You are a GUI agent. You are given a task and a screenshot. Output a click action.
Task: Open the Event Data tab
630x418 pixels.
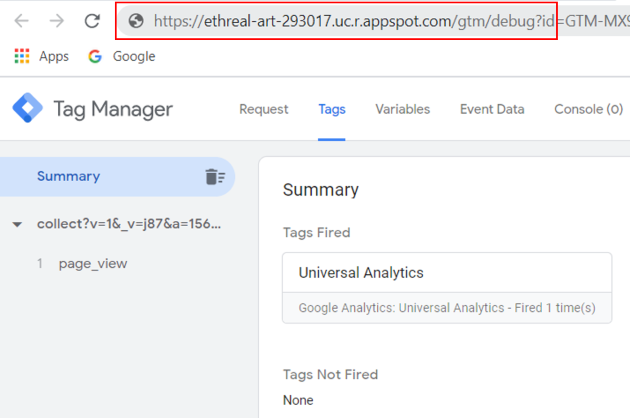click(x=492, y=109)
